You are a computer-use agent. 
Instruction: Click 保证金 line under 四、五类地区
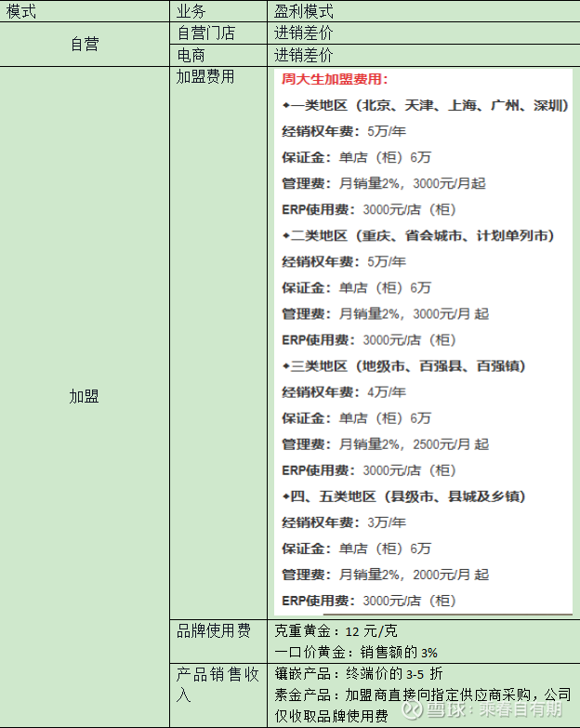pos(356,549)
